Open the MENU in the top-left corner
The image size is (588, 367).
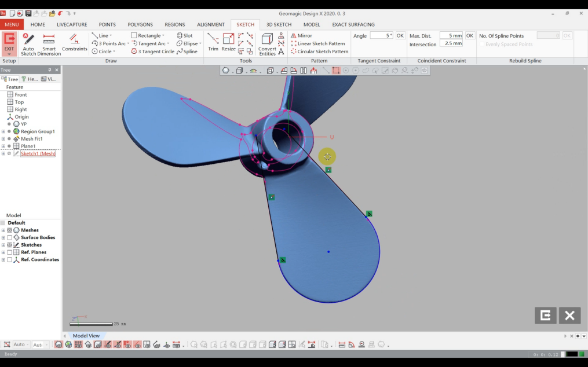point(12,24)
